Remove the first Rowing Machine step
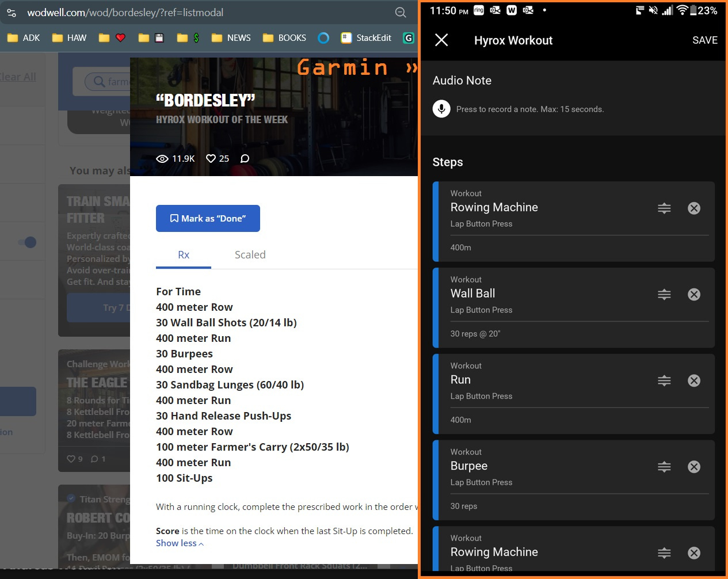This screenshot has width=728, height=579. (x=694, y=208)
